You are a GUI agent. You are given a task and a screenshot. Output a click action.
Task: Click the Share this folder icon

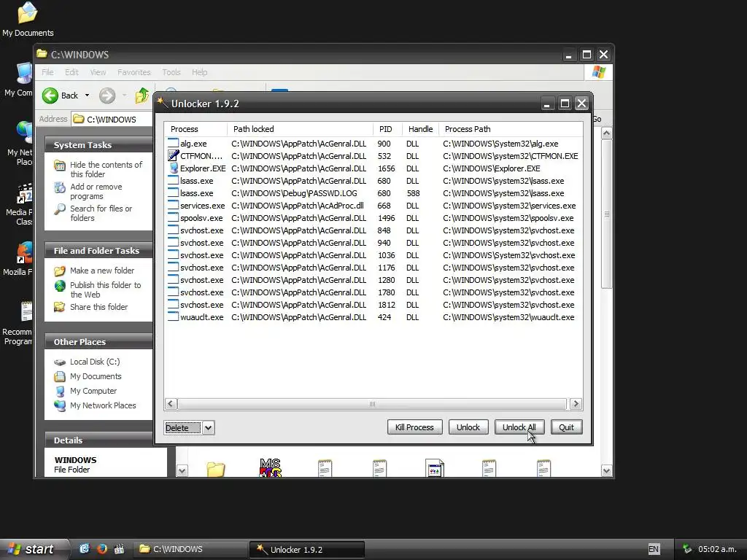[60, 307]
